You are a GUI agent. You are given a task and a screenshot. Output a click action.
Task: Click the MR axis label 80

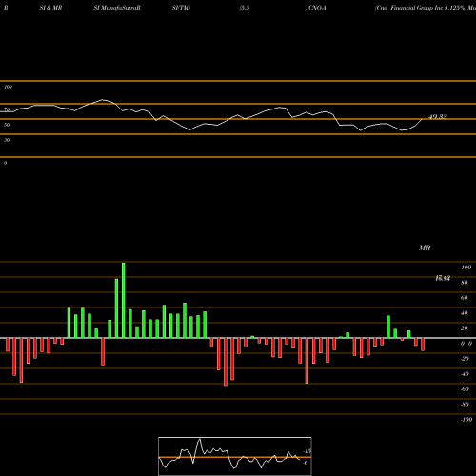pyautogui.click(x=465, y=283)
